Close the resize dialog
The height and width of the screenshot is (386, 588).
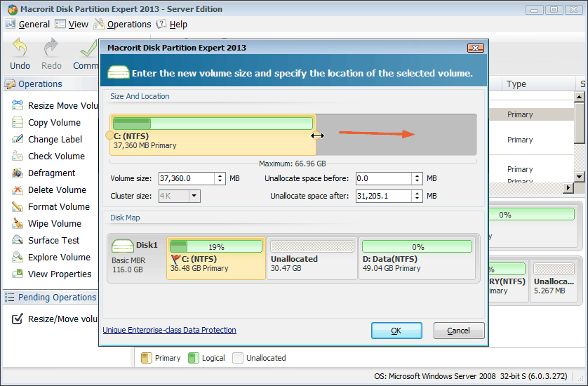click(x=476, y=48)
